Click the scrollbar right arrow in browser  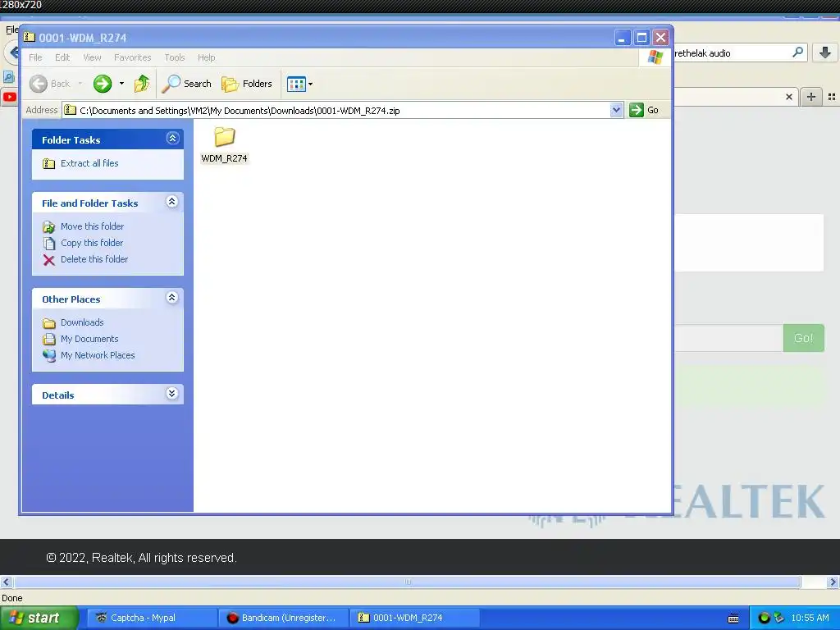833,582
